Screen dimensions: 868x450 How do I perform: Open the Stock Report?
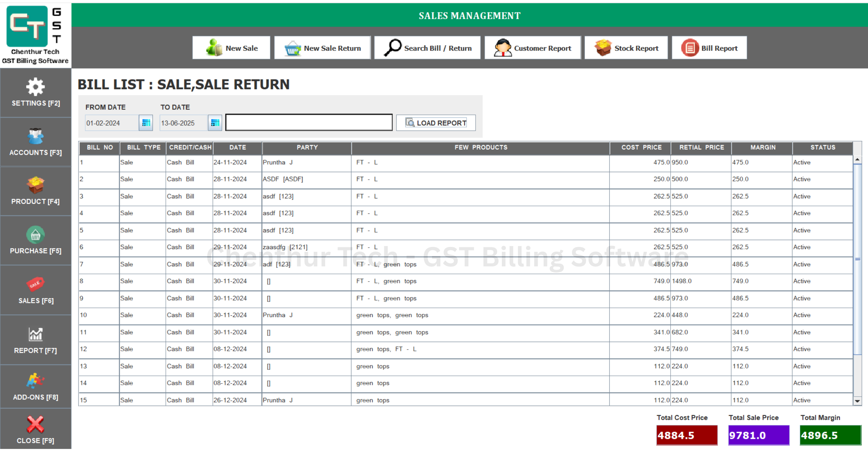coord(626,48)
